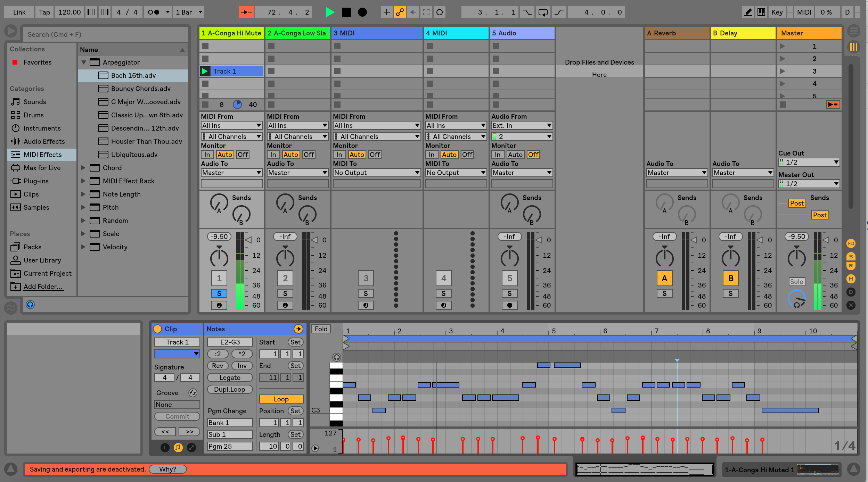This screenshot has height=482, width=868.
Task: Toggle the Punch-In switch icon
Action: pyautogui.click(x=527, y=12)
